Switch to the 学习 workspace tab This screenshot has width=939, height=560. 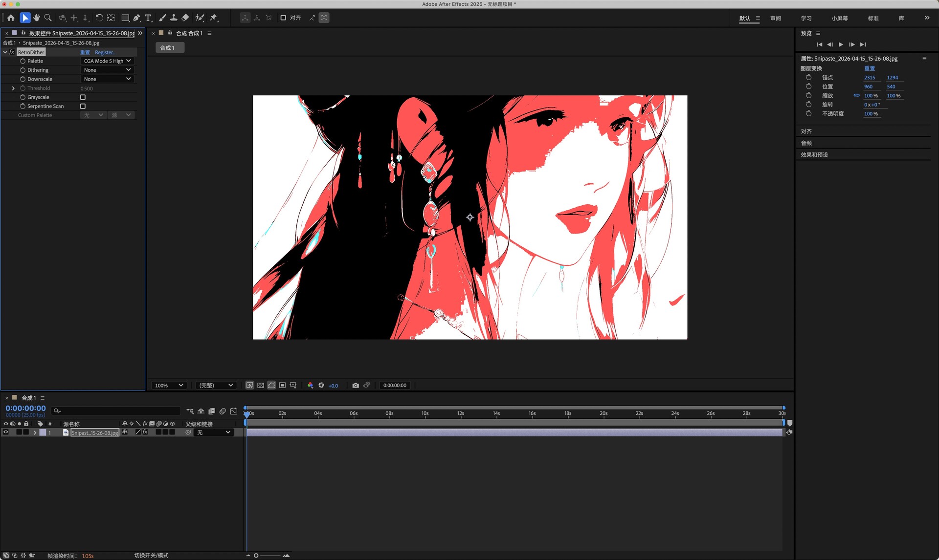[x=806, y=18]
